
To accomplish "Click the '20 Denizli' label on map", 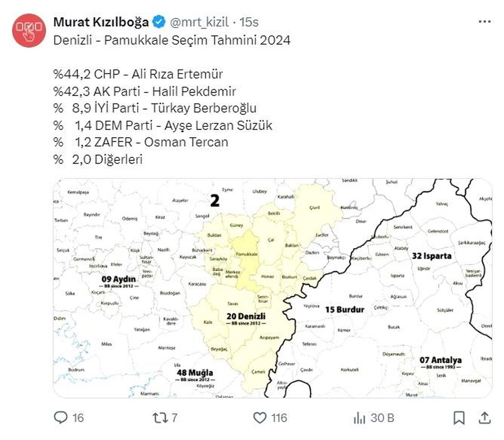I will pos(246,316).
